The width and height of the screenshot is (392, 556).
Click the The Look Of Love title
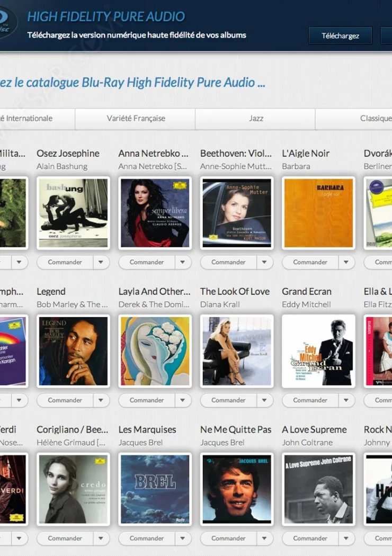[235, 291]
